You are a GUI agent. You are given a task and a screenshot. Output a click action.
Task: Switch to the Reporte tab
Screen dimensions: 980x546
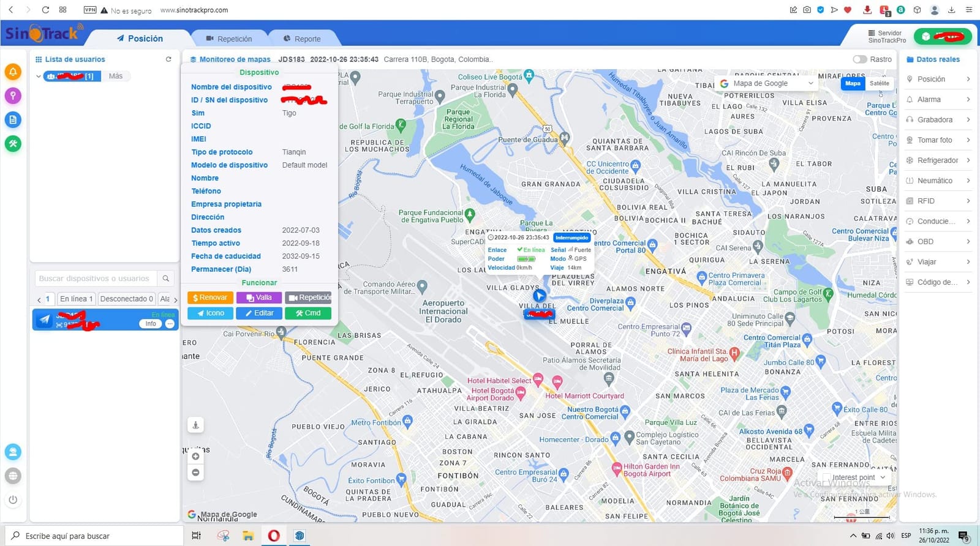point(302,39)
